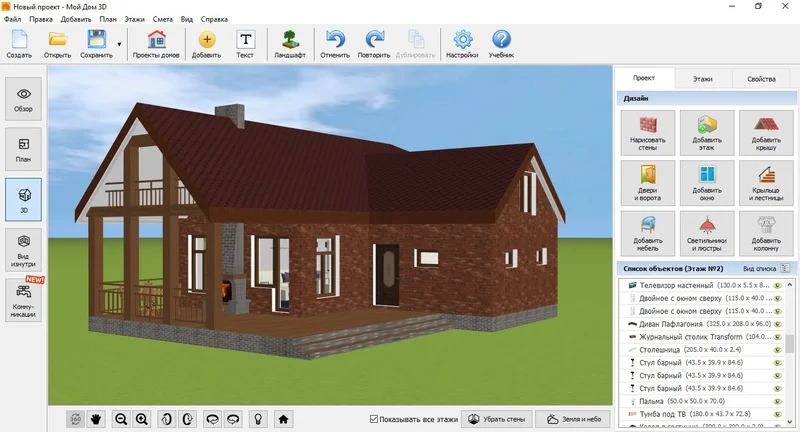
Task: Select the hand pan tool
Action: (x=96, y=419)
